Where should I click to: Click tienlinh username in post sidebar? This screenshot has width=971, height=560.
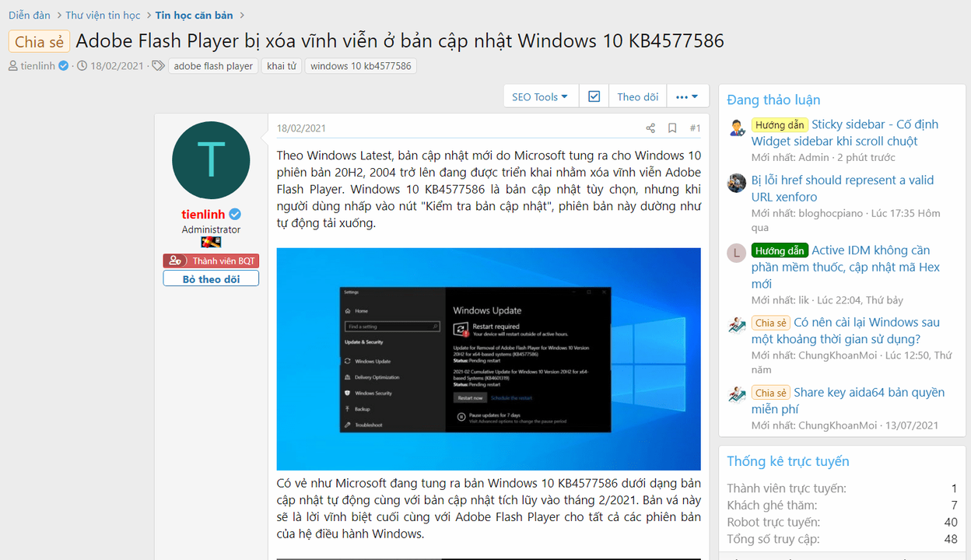coord(203,214)
